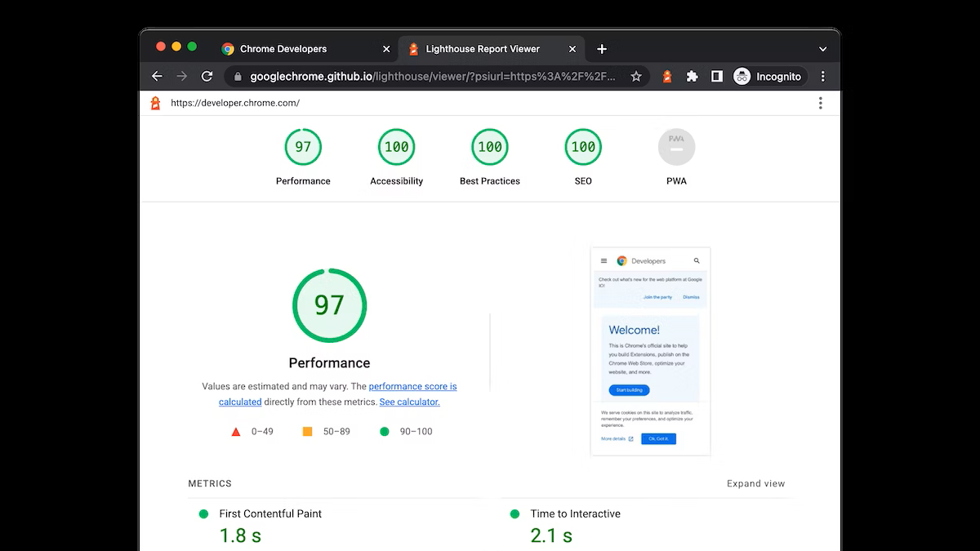Open the Chrome three-dot menu
Viewport: 980px width, 551px height.
[x=822, y=76]
